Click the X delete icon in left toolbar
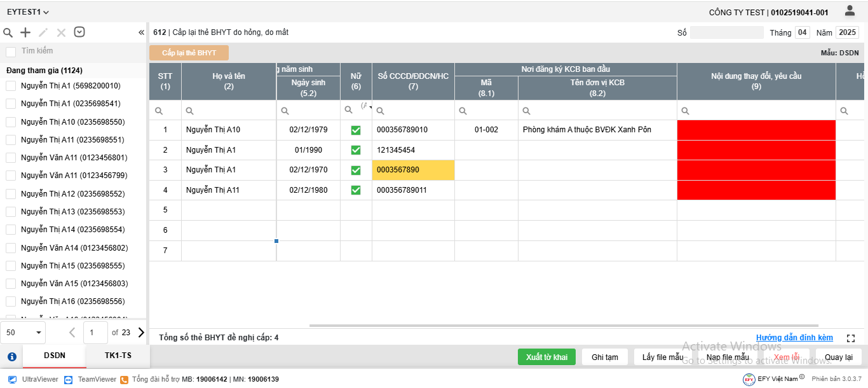Image resolution: width=868 pixels, height=388 pixels. click(61, 32)
